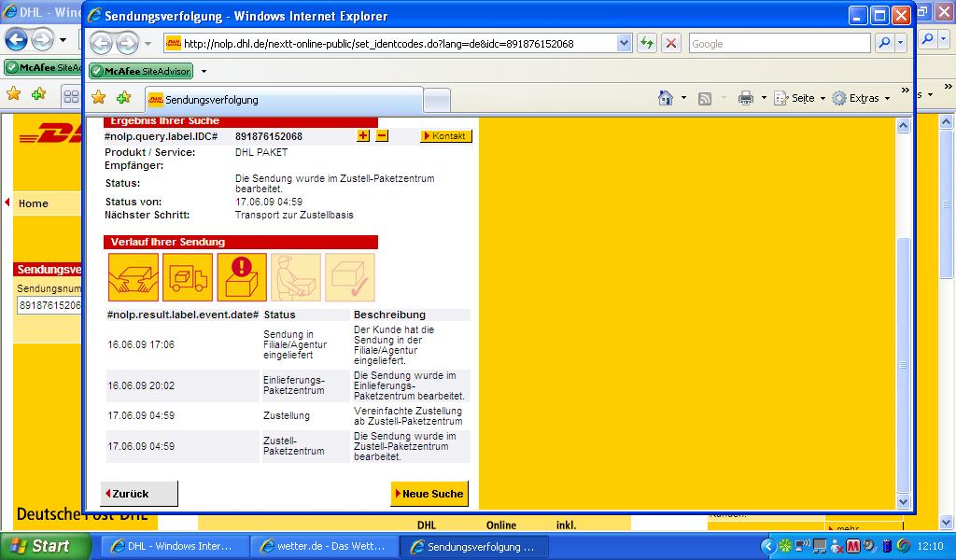Click the search magnifier in the background DHL window
The image size is (956, 560).
click(927, 39)
